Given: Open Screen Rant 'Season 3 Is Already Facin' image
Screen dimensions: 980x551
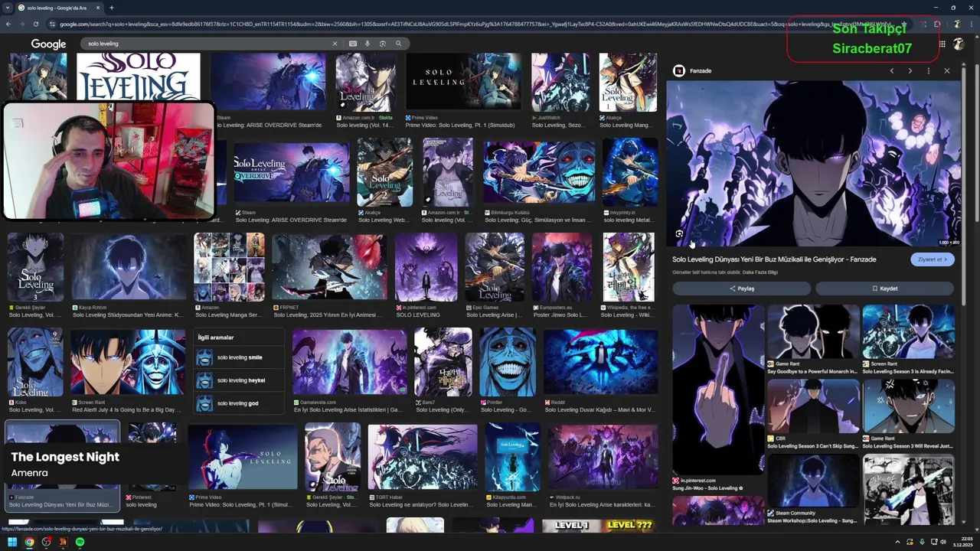Looking at the screenshot, I should (x=908, y=332).
